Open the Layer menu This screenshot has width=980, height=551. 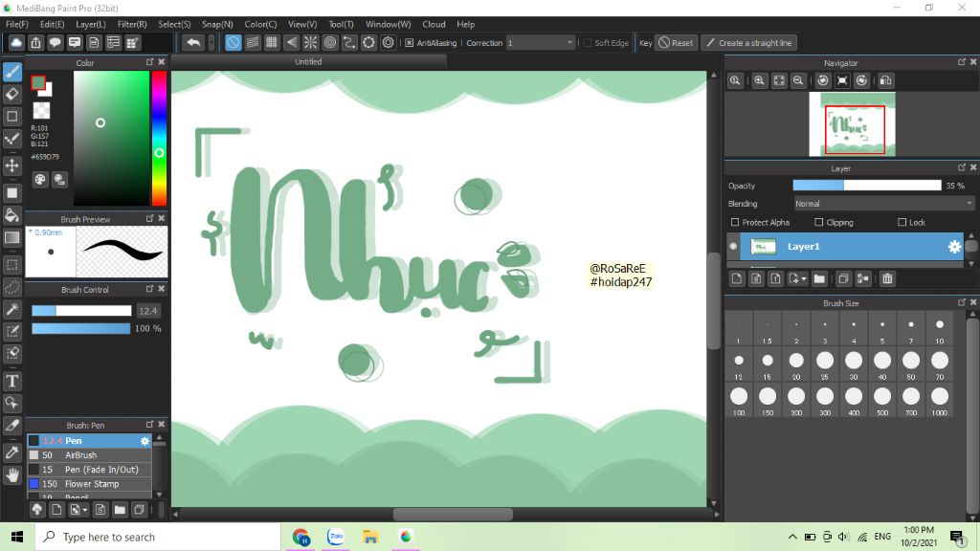[91, 24]
